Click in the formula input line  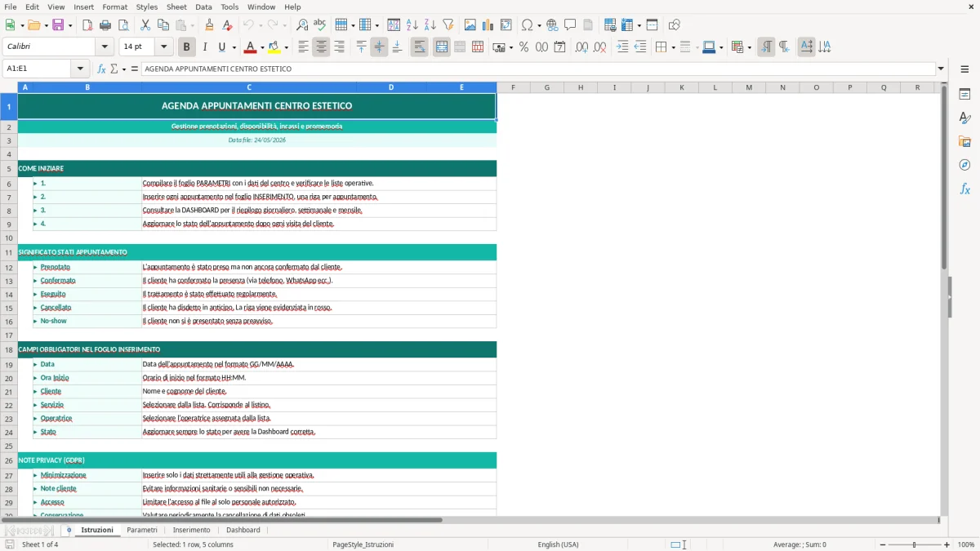pyautogui.click(x=538, y=69)
